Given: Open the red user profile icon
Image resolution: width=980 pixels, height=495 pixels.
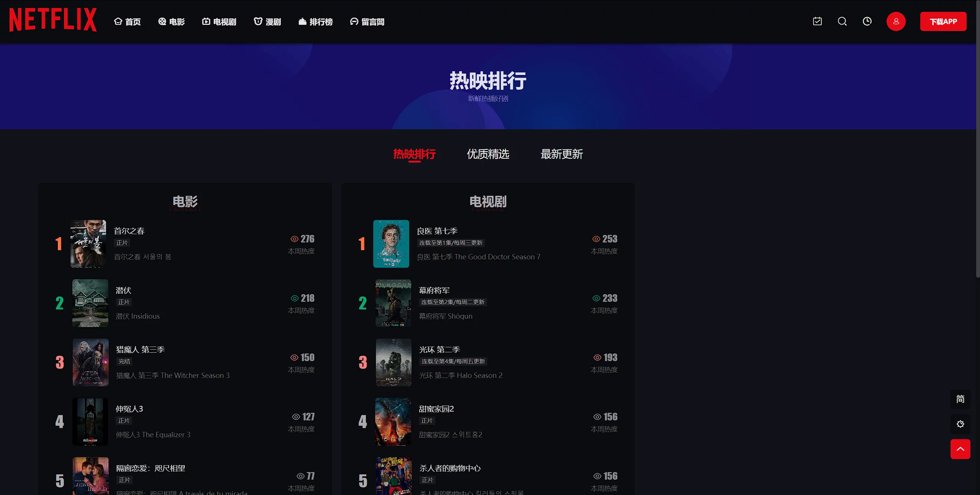Looking at the screenshot, I should pyautogui.click(x=896, y=21).
